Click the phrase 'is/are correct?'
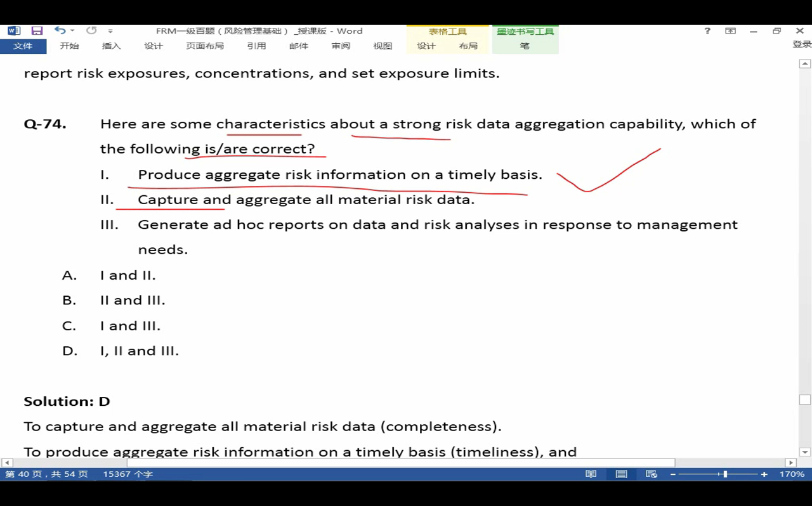The height and width of the screenshot is (506, 812). tap(259, 149)
